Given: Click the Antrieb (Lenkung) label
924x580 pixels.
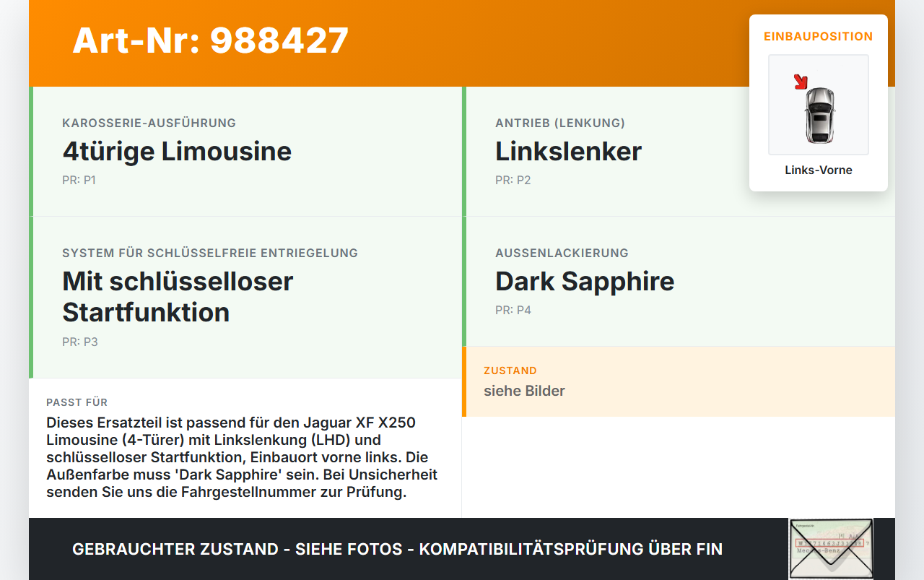Looking at the screenshot, I should pos(560,124).
